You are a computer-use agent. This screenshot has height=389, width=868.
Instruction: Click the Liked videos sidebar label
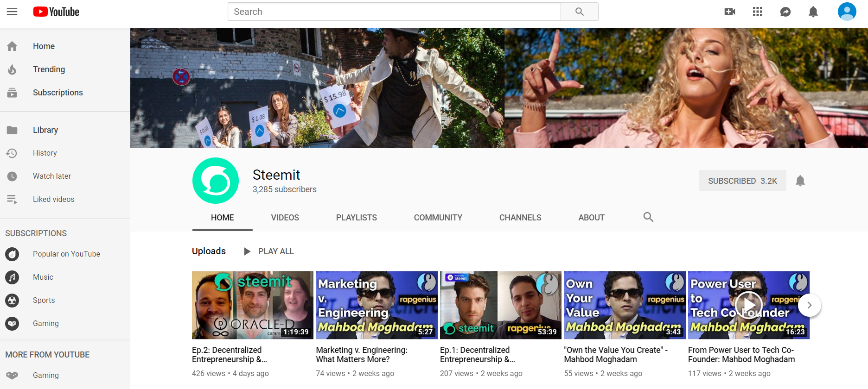coord(54,199)
